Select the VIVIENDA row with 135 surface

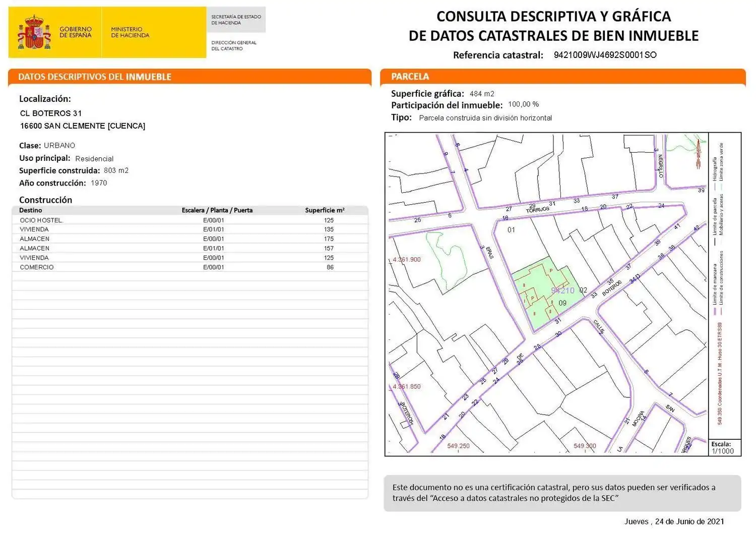pyautogui.click(x=190, y=229)
